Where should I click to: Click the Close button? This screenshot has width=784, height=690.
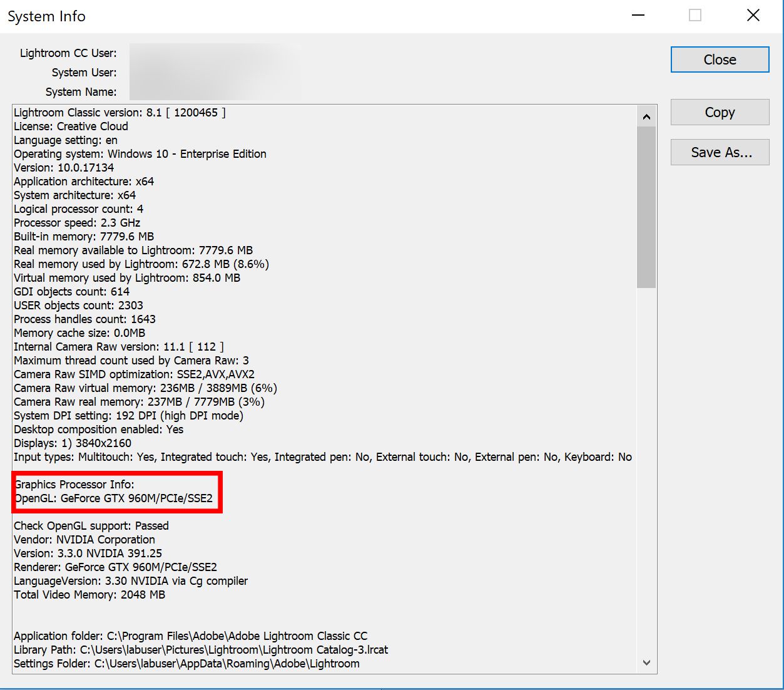pyautogui.click(x=720, y=59)
